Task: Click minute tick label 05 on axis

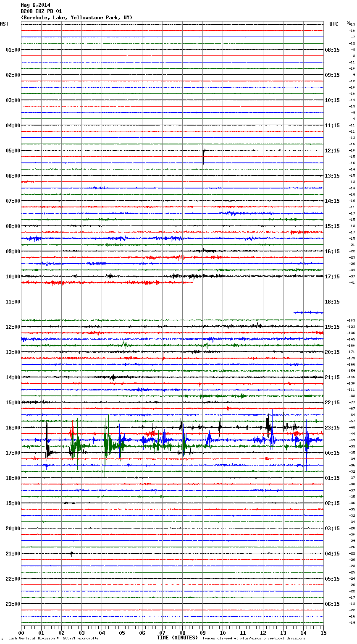Action: click(x=122, y=633)
